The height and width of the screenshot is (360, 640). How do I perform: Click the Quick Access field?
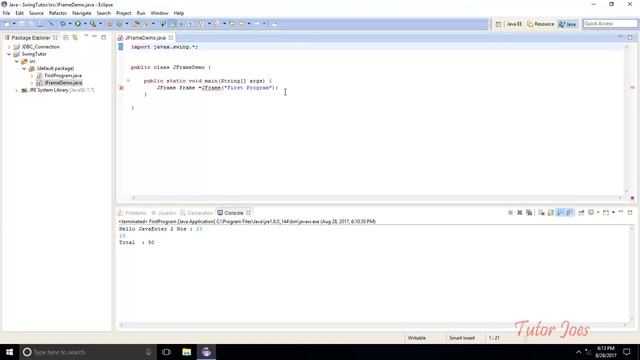click(x=610, y=24)
